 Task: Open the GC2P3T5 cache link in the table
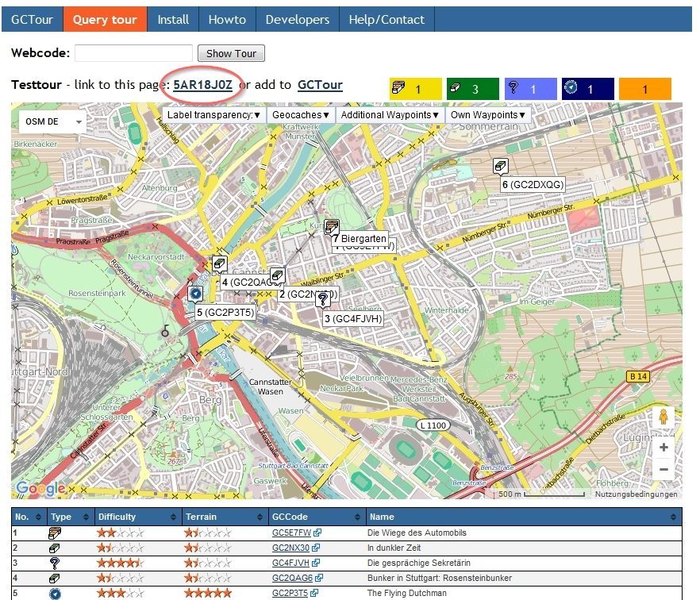[x=290, y=594]
